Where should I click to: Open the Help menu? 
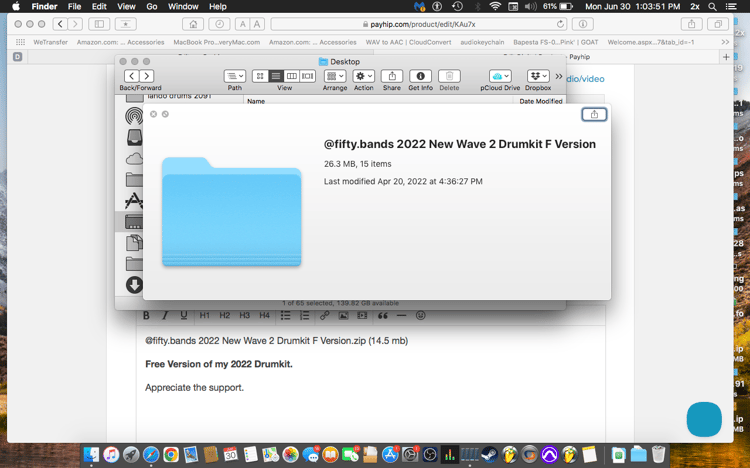[218, 7]
